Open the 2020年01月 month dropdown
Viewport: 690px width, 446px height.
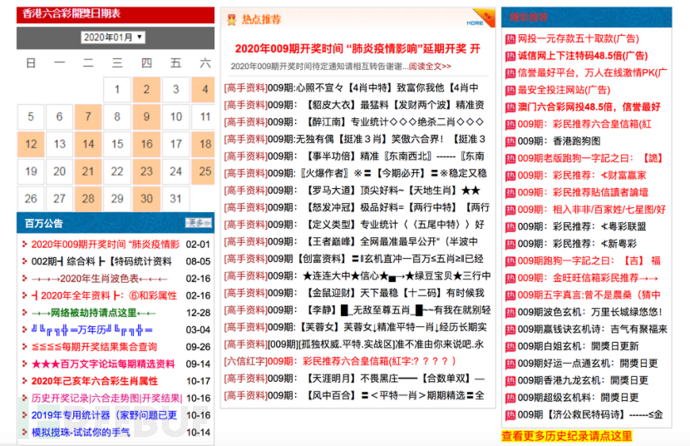pos(113,37)
